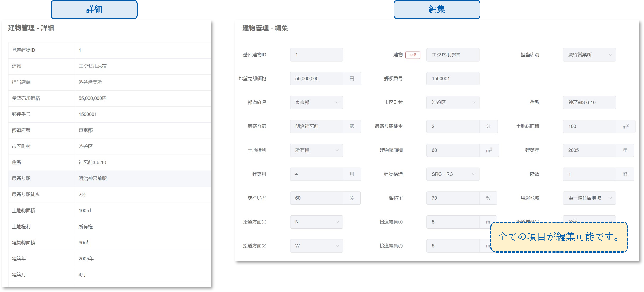
Task: Click the 基幹建物ID input field
Action: (316, 55)
